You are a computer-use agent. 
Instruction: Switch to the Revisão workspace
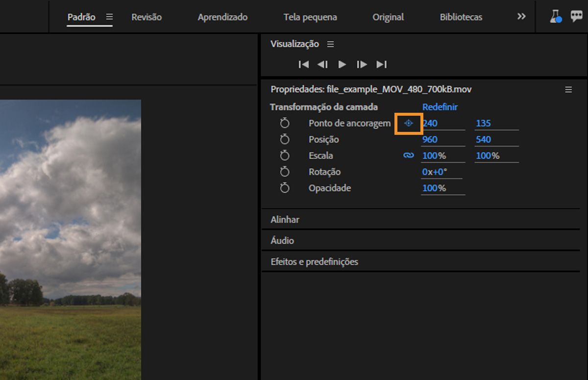pyautogui.click(x=147, y=17)
